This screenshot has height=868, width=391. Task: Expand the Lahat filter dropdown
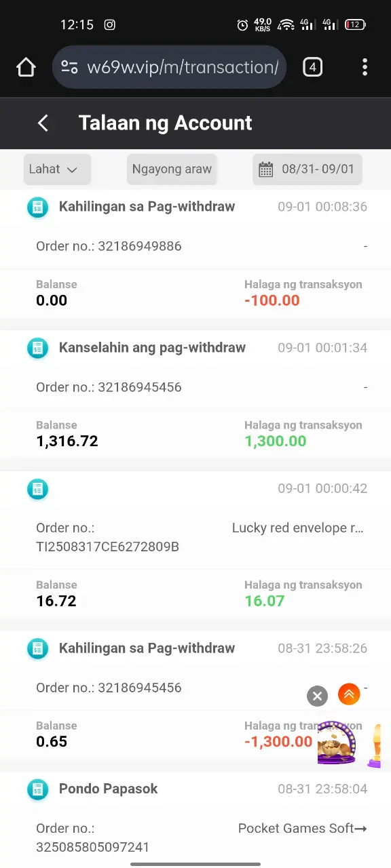[57, 170]
